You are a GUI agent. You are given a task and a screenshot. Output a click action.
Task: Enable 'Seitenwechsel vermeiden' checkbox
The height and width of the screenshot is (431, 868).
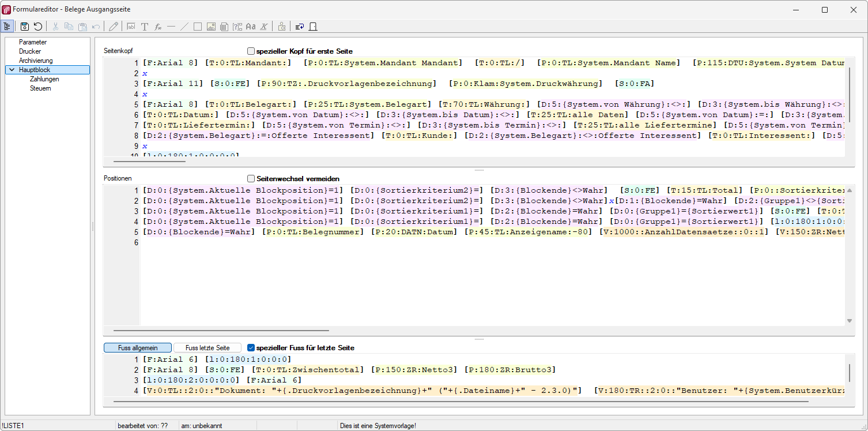coord(251,179)
